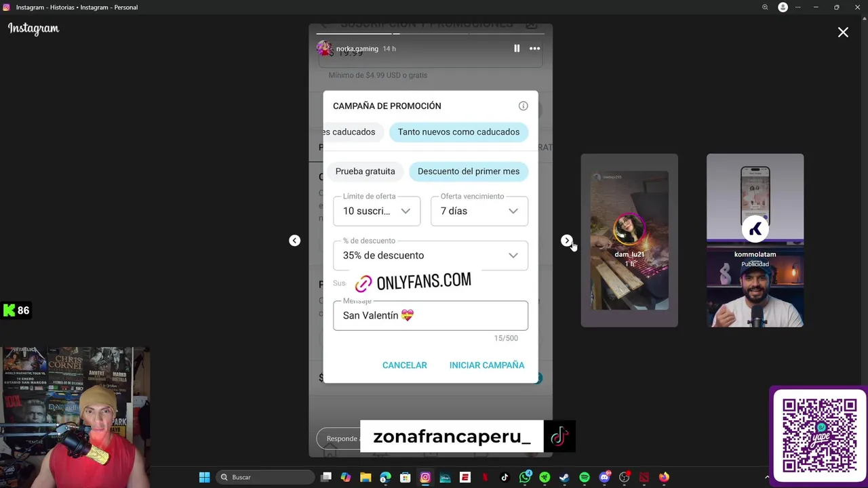Screen dimensions: 868x488
Task: Choose 'Descuento del primer mes' option
Action: pos(469,171)
